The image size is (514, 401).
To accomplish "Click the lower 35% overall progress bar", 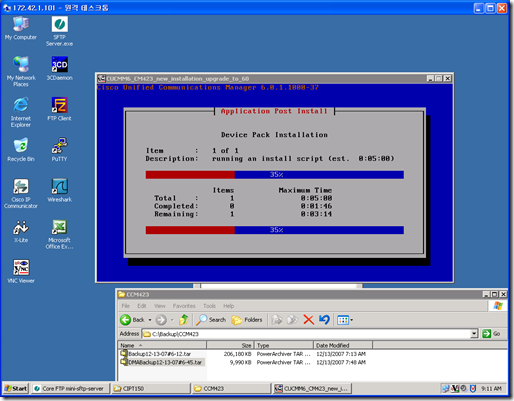I will coord(275,230).
